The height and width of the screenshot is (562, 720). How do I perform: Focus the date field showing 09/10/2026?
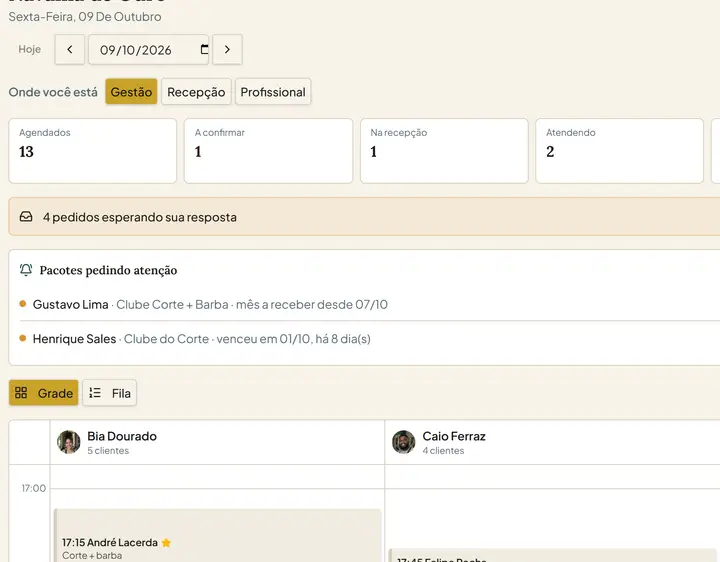point(148,50)
